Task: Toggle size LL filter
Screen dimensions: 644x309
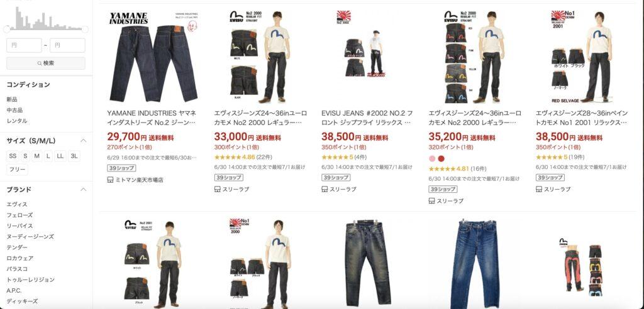Action: point(60,156)
